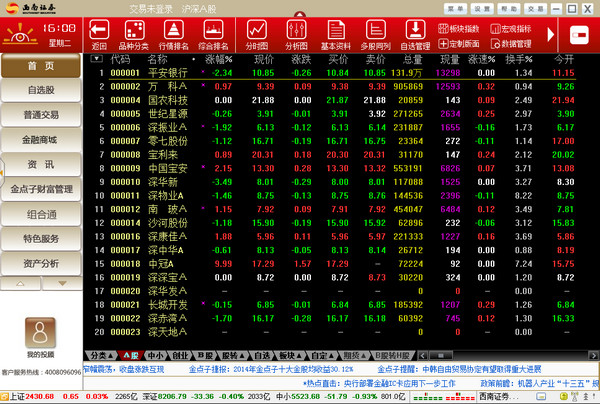The width and height of the screenshot is (600, 404).
Task: Click 我的投顾 advisor avatar icon
Action: pyautogui.click(x=40, y=333)
